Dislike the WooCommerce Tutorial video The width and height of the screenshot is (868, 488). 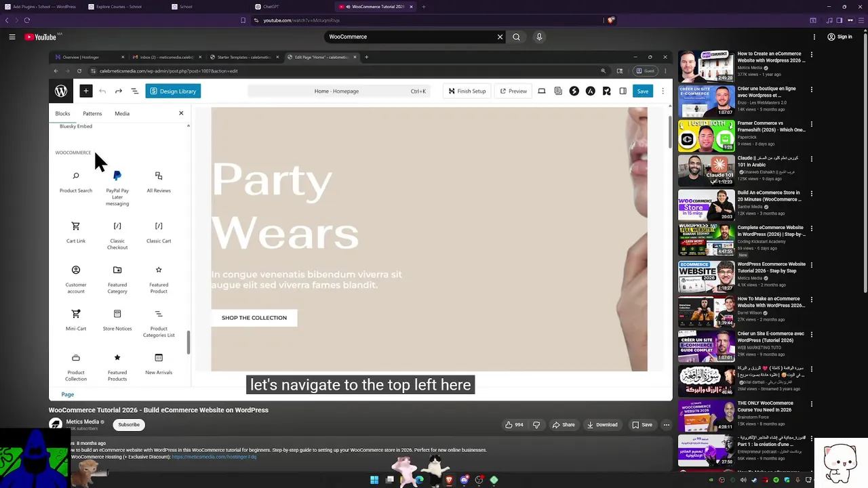tap(536, 425)
